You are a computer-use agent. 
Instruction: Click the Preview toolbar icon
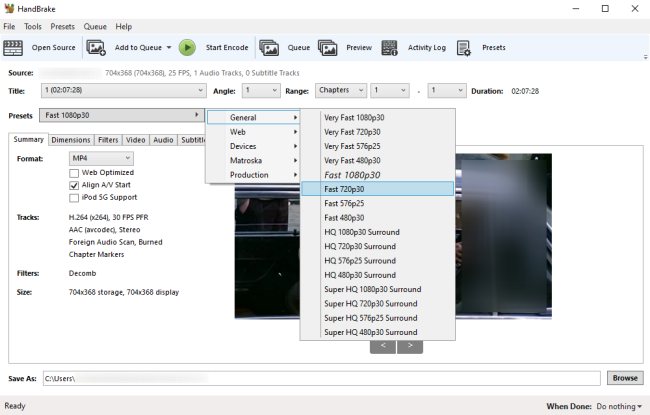pyautogui.click(x=328, y=47)
